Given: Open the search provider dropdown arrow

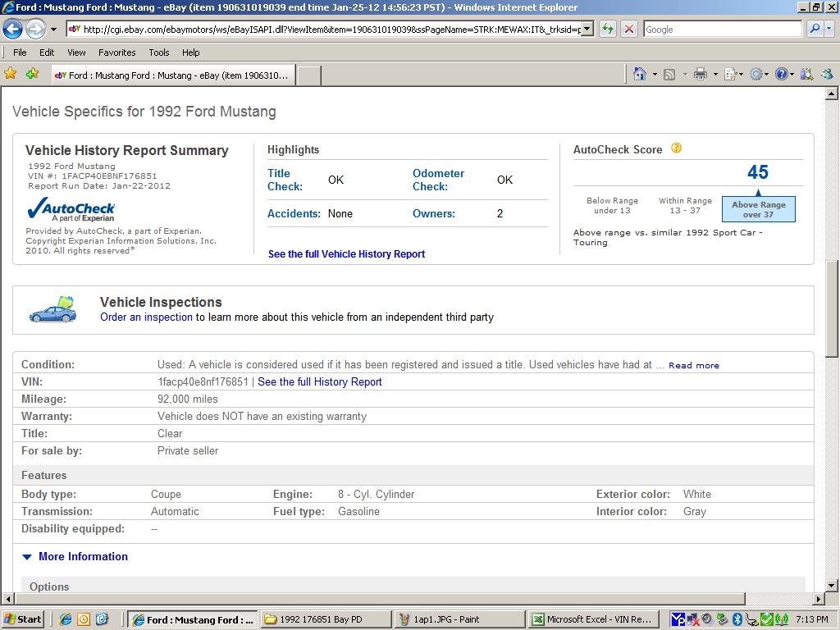Looking at the screenshot, I should pos(829,29).
